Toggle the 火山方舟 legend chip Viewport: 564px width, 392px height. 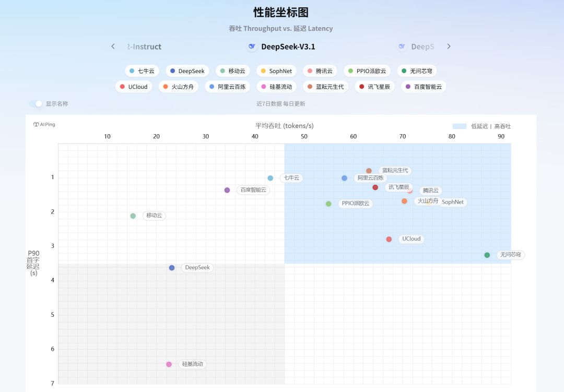click(x=179, y=87)
